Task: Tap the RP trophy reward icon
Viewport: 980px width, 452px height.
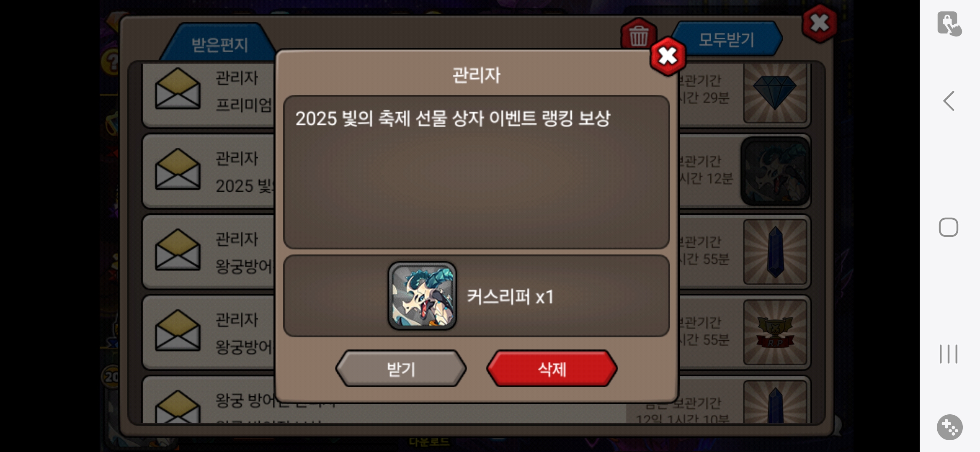Action: coord(775,333)
